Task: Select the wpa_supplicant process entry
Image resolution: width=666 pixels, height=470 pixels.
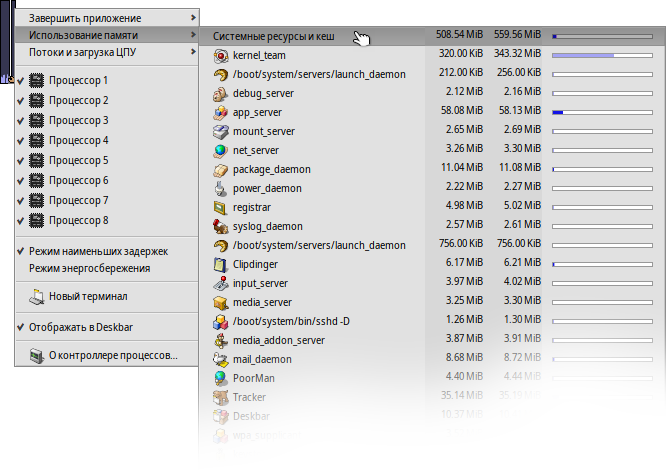Action: (x=432, y=436)
